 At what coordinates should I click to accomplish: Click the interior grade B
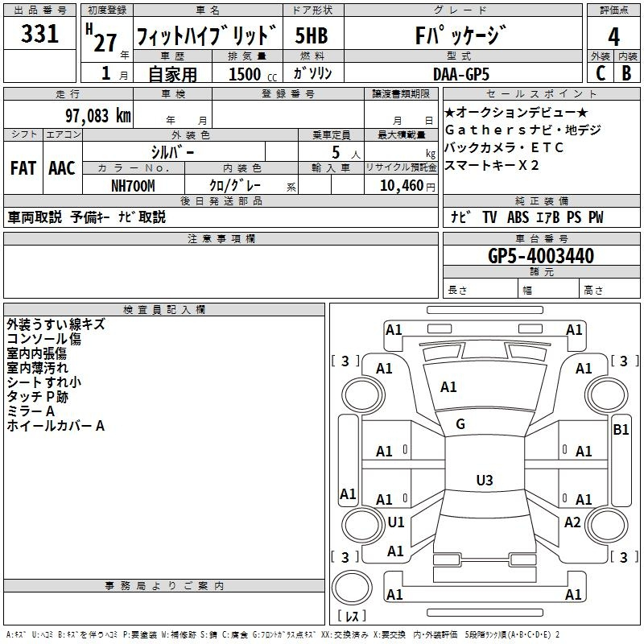pos(627,72)
